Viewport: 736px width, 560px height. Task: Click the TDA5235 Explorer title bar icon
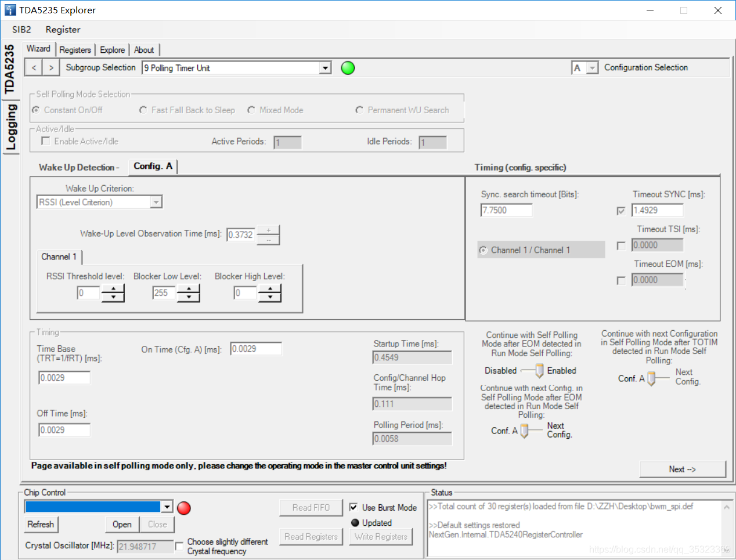(10, 10)
